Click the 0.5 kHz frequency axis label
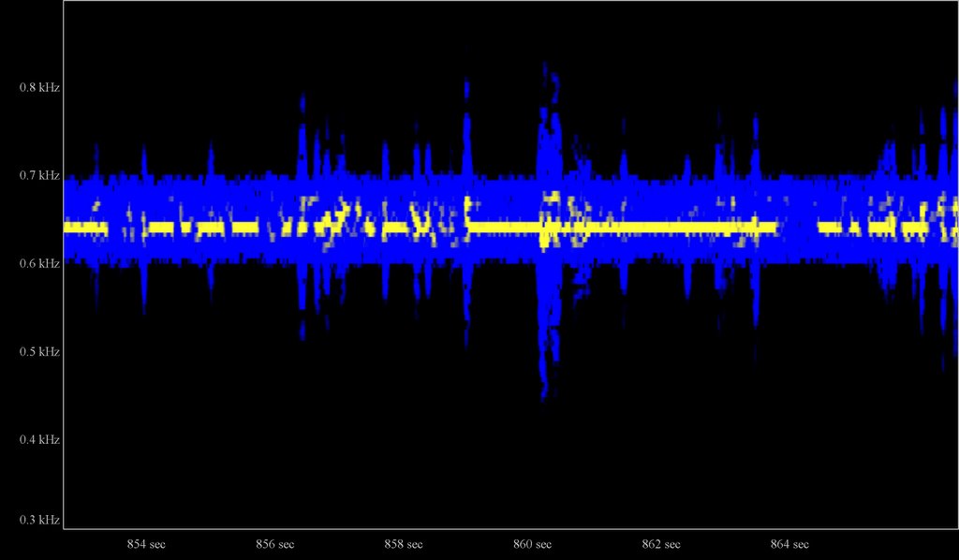This screenshot has width=959, height=560. pos(39,351)
